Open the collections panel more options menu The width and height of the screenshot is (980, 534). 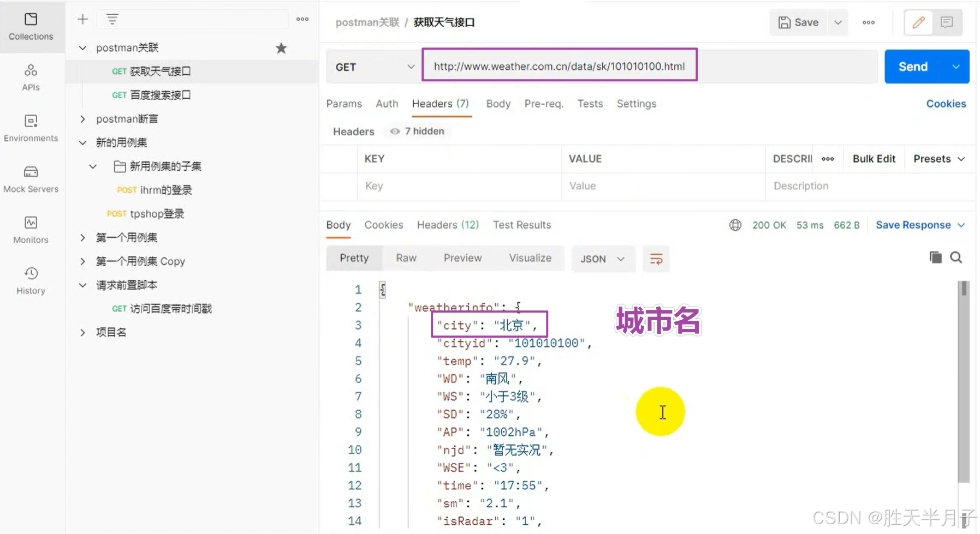coord(302,19)
